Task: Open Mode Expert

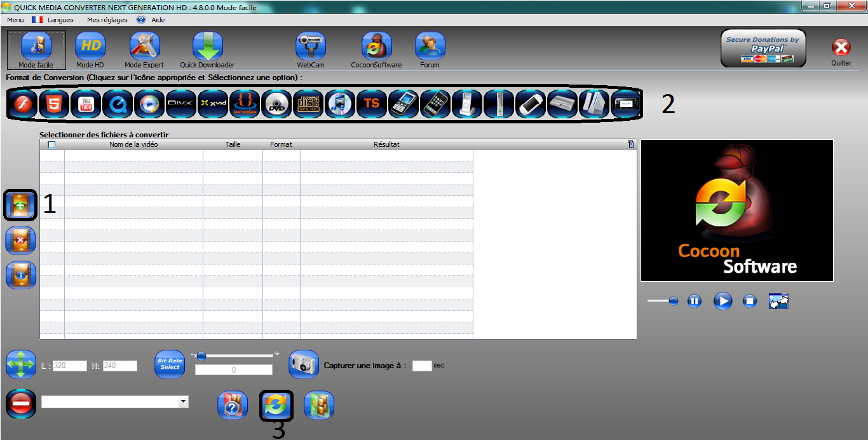Action: (x=144, y=50)
